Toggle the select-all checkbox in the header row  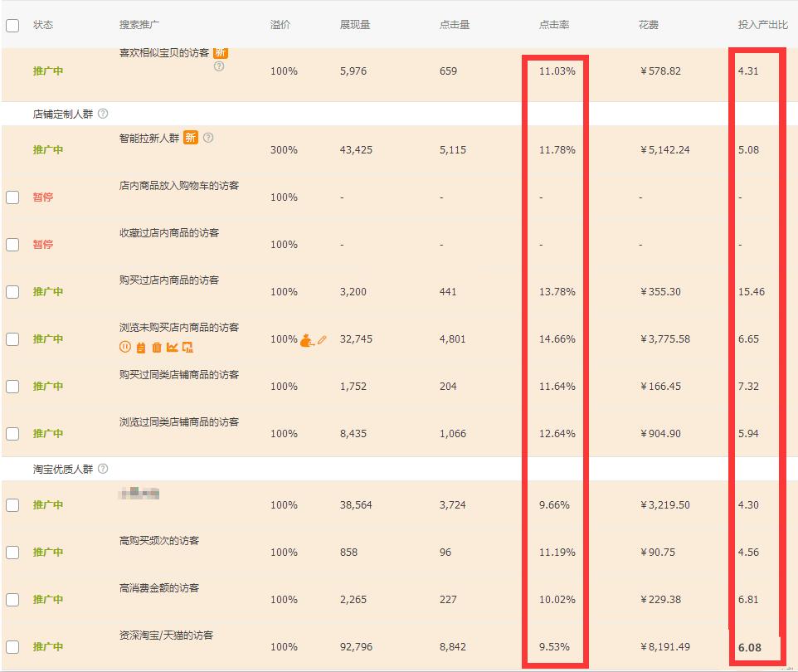coord(12,25)
